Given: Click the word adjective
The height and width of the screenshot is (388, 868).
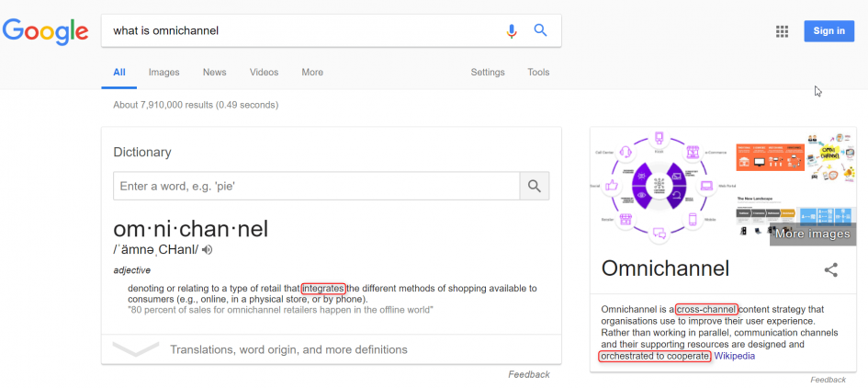Looking at the screenshot, I should 131,270.
